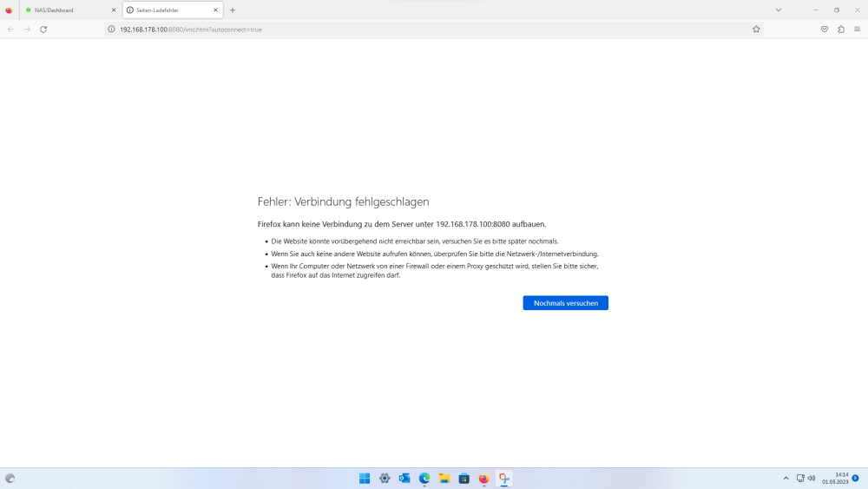
Task: Open File Explorer from the taskbar
Action: (x=444, y=479)
